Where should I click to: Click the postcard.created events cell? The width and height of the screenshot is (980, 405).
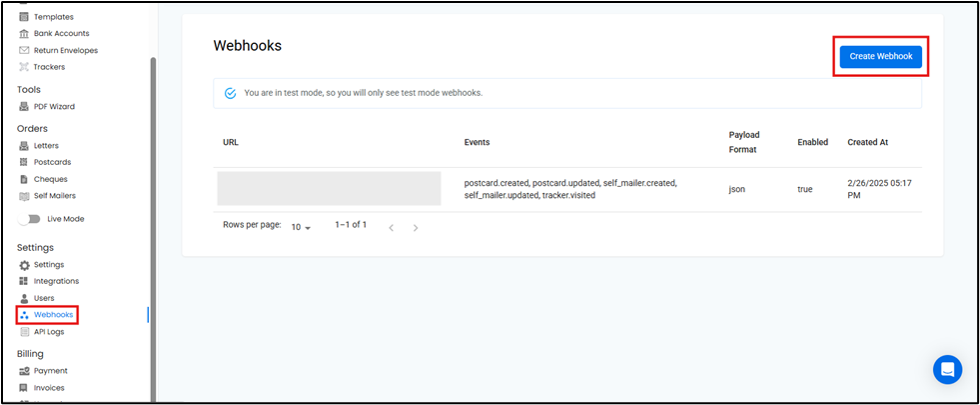coord(570,189)
